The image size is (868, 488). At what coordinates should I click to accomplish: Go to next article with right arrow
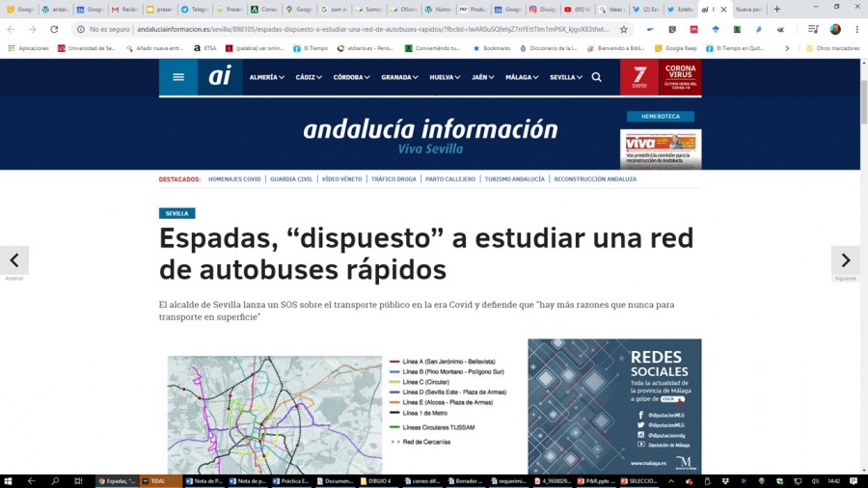pyautogui.click(x=845, y=260)
